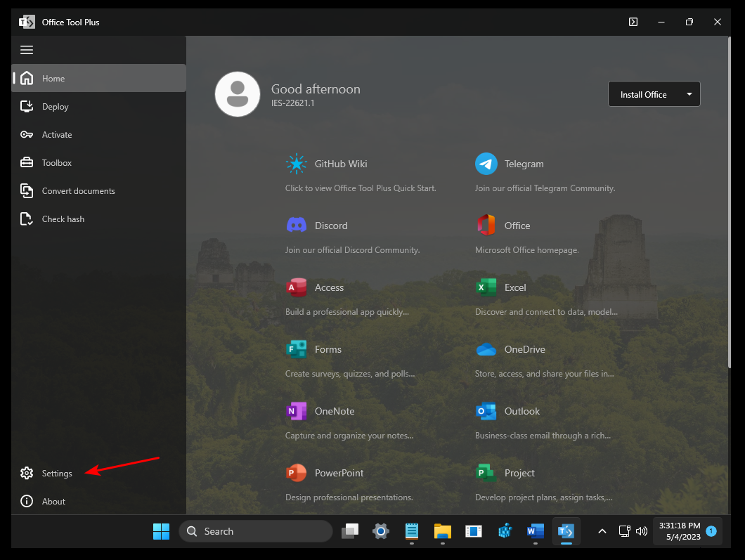745x560 pixels.
Task: Click 'Click to view Office Tool Plus Quick Start.' text
Action: tap(361, 188)
